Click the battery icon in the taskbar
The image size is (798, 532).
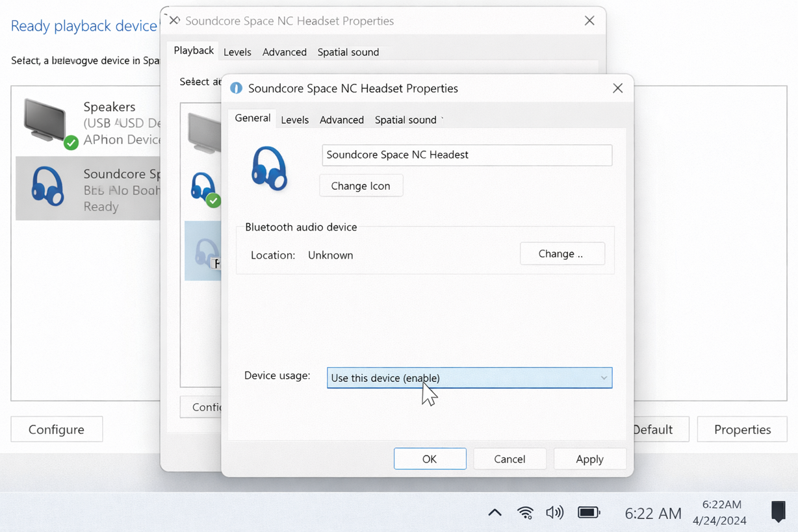pos(589,513)
